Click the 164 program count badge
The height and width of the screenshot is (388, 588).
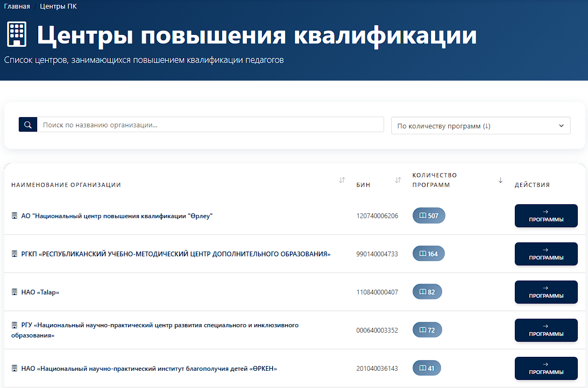(429, 254)
